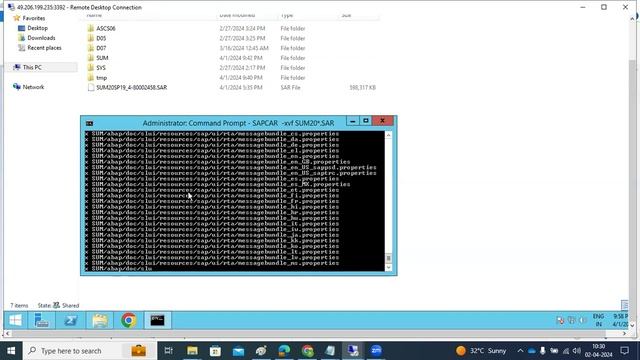Open Zoom from the local taskbar
This screenshot has height=360, width=640.
[376, 351]
